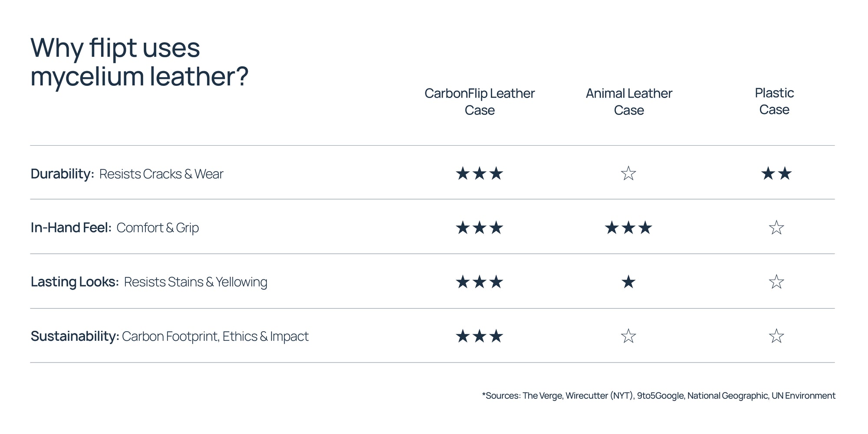Click Plastic Case Lasting Looks outlined star
Screen dimensions: 868x434
point(776,282)
